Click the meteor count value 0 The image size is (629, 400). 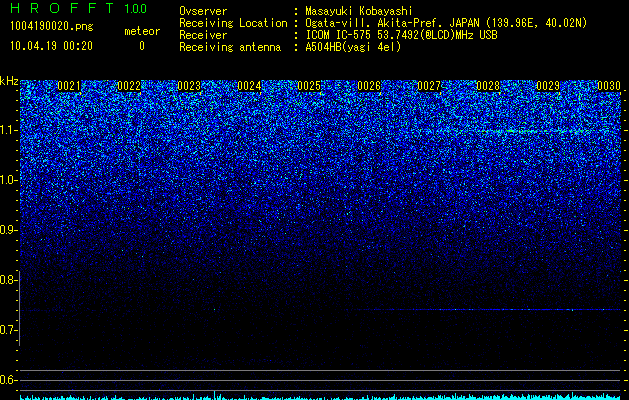point(142,46)
